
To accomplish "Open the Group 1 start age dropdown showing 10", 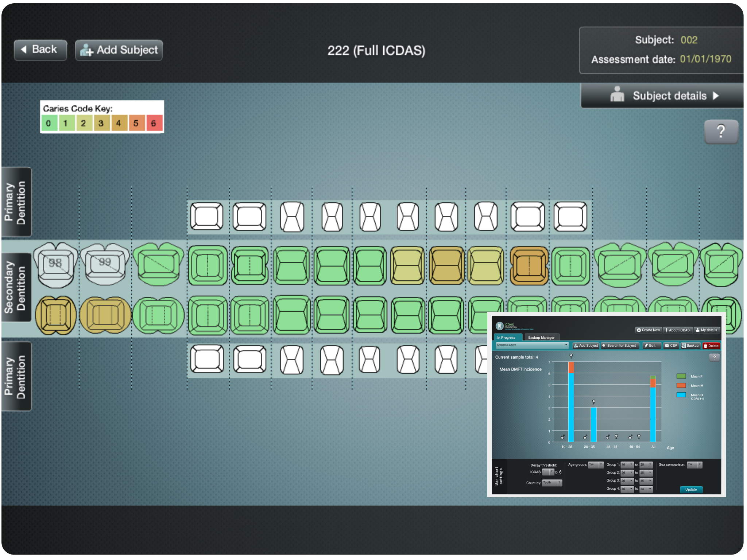I will (x=627, y=465).
